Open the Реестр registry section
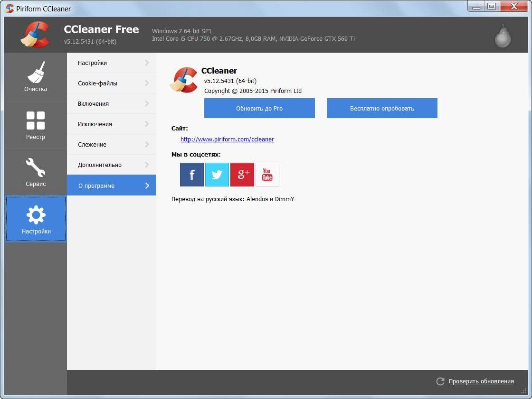This screenshot has width=532, height=399. (x=36, y=125)
